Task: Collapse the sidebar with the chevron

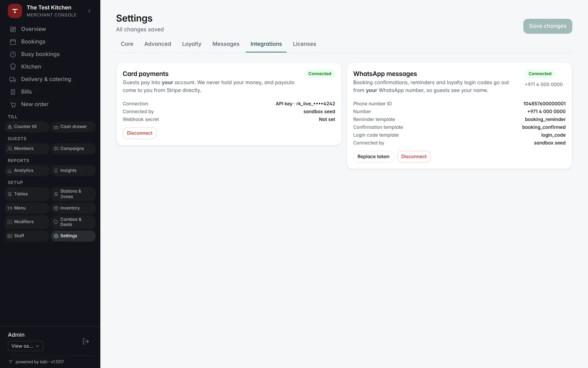Action: [89, 11]
